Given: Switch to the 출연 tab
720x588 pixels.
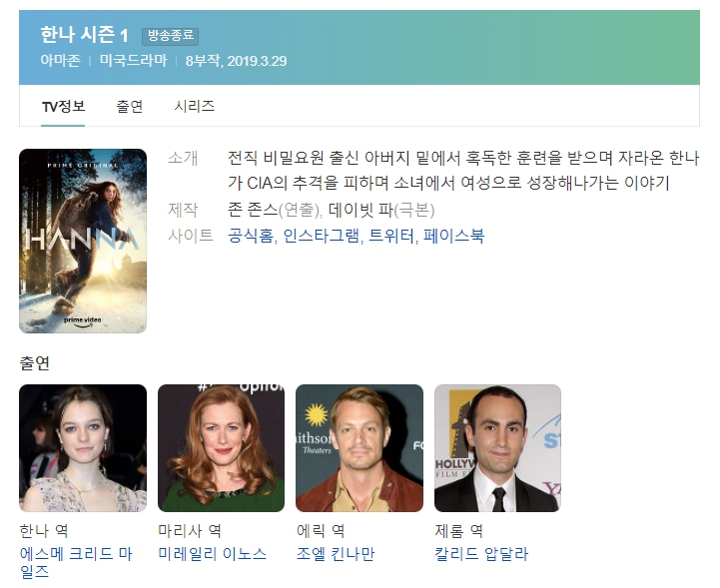Looking at the screenshot, I should click(129, 107).
